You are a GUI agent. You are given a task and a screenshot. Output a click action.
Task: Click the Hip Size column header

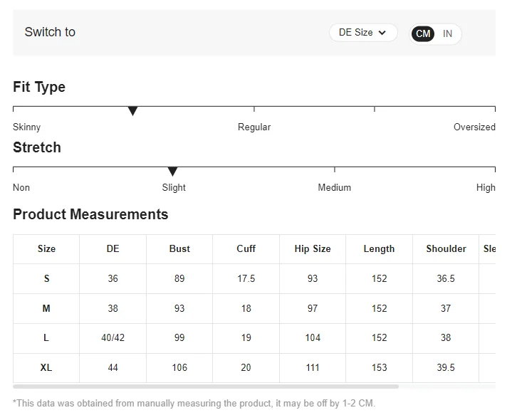[313, 248]
